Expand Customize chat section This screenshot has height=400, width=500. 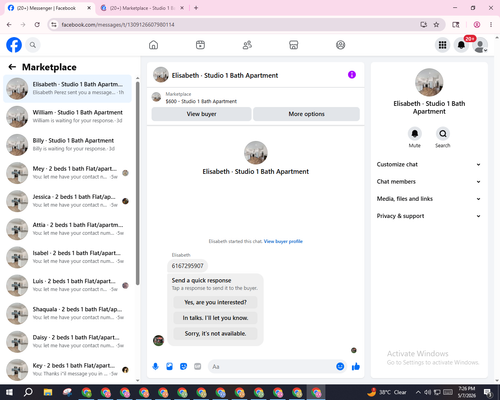[429, 164]
